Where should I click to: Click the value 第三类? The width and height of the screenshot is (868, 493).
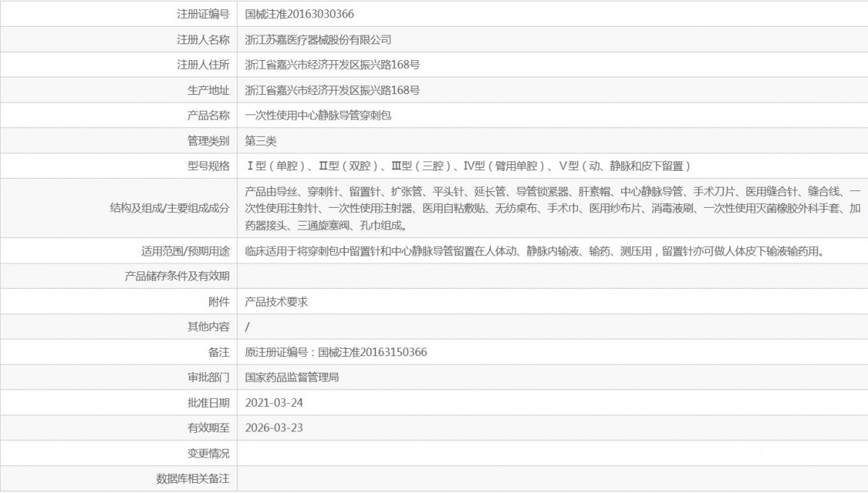pyautogui.click(x=261, y=140)
